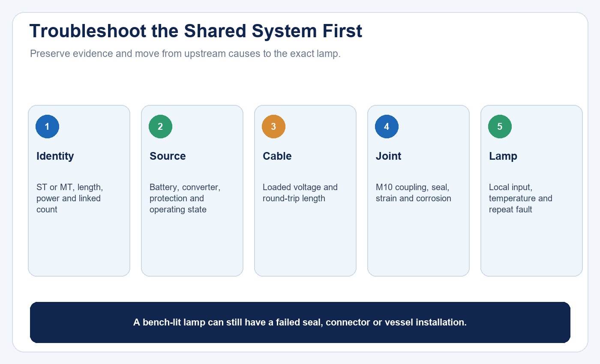The image size is (600, 364).
Task: Click the blue step 1 circle
Action: [x=47, y=126]
